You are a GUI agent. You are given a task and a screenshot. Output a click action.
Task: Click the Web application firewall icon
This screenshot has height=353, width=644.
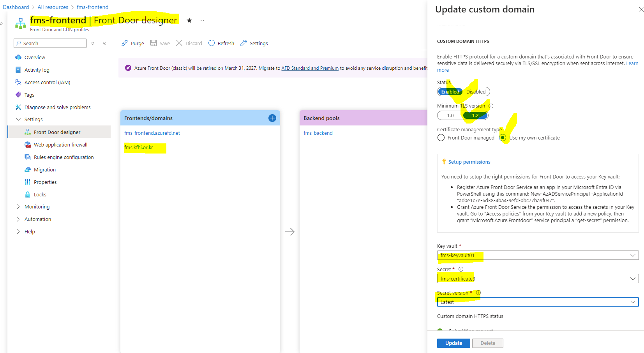[28, 145]
